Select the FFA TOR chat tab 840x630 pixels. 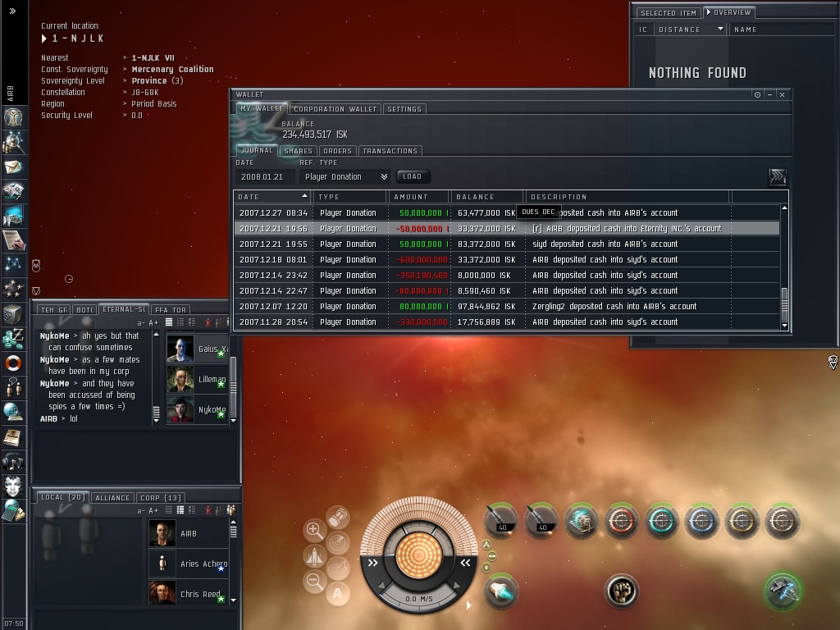click(171, 309)
